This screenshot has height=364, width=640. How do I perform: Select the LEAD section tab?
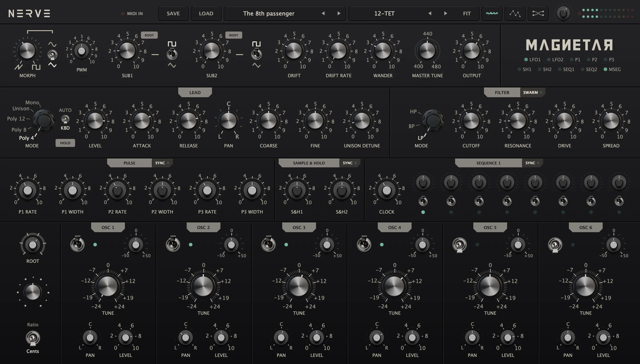(195, 93)
